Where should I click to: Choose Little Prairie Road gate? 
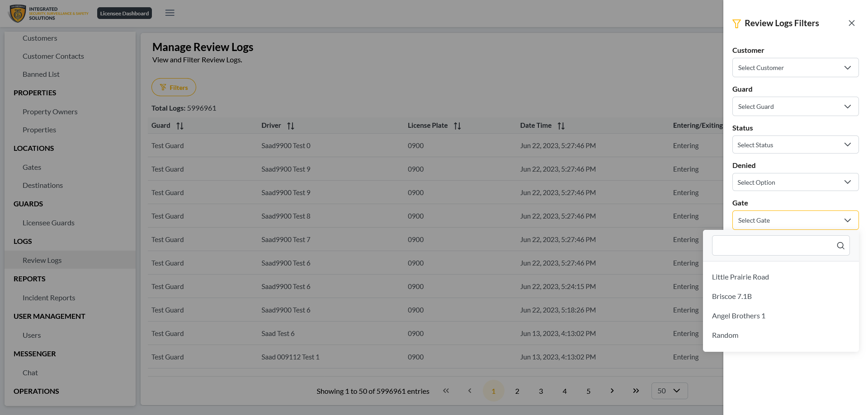pos(781,277)
